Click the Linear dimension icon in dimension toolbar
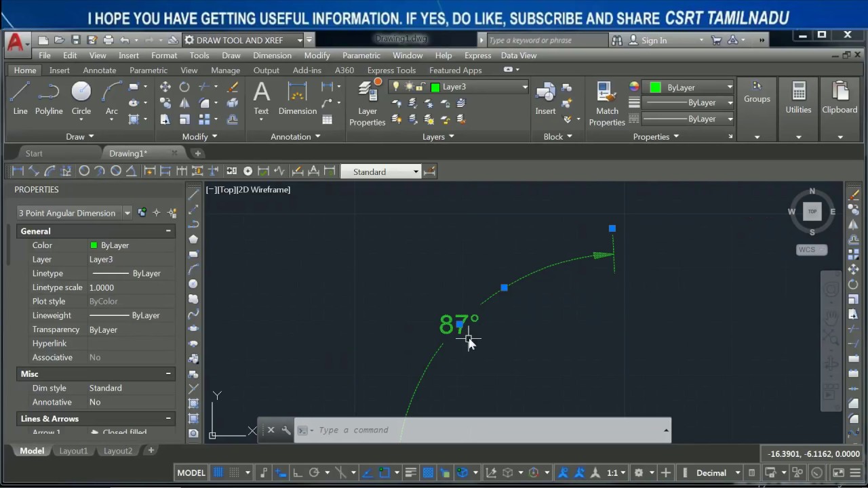The height and width of the screenshot is (488, 868). [x=18, y=171]
